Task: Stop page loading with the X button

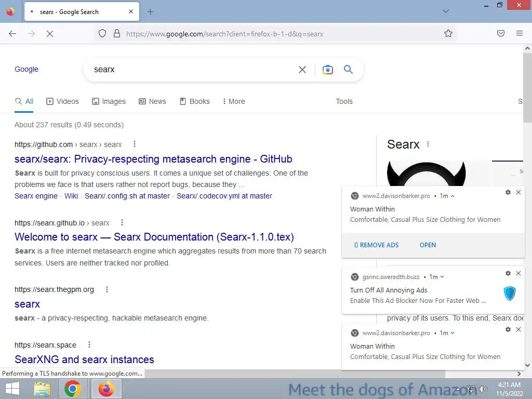Action: click(x=49, y=33)
